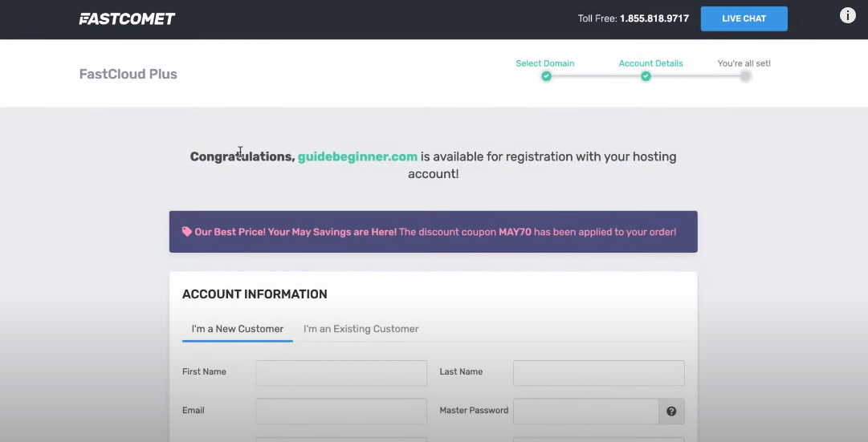This screenshot has height=442, width=868.
Task: Click the Email label
Action: (x=194, y=411)
